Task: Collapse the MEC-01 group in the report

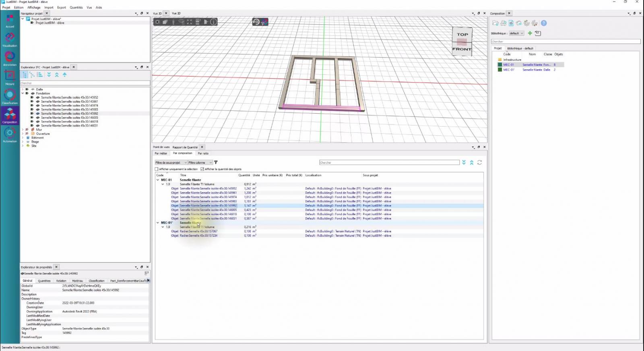Action: tap(158, 180)
